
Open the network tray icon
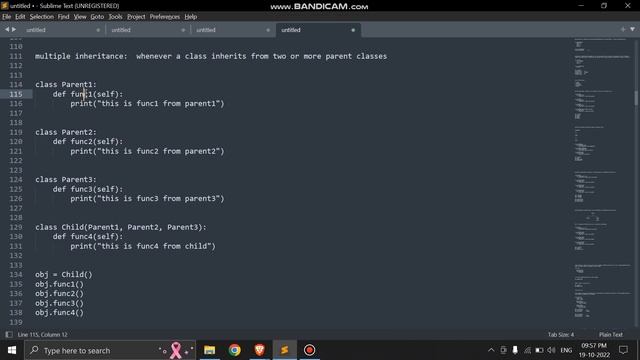click(527, 350)
